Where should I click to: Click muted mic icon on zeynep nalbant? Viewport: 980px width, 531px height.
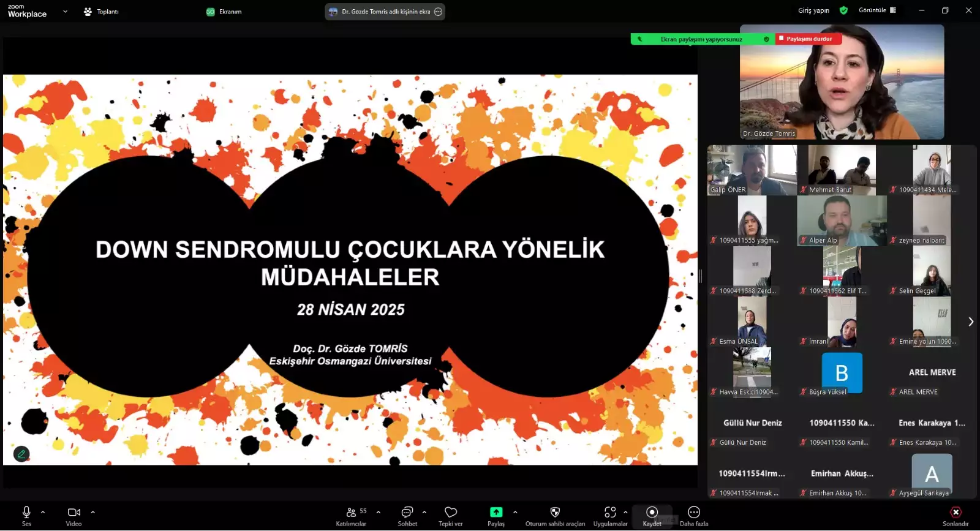click(893, 241)
